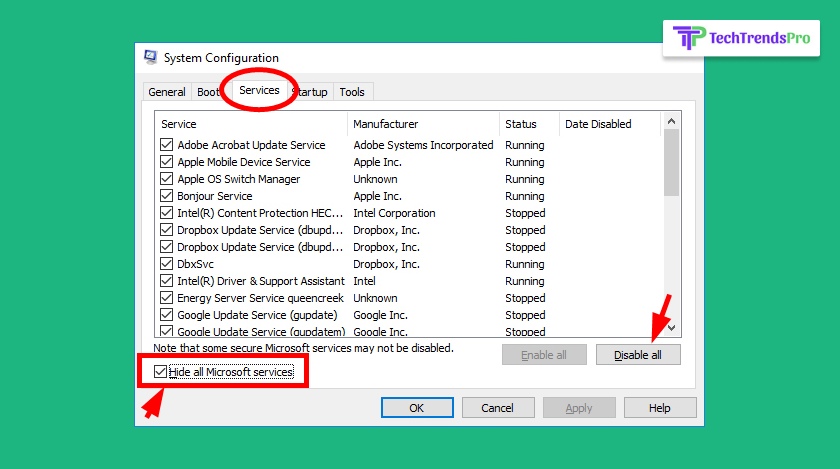840x469 pixels.
Task: Click the Disable all button
Action: point(638,355)
